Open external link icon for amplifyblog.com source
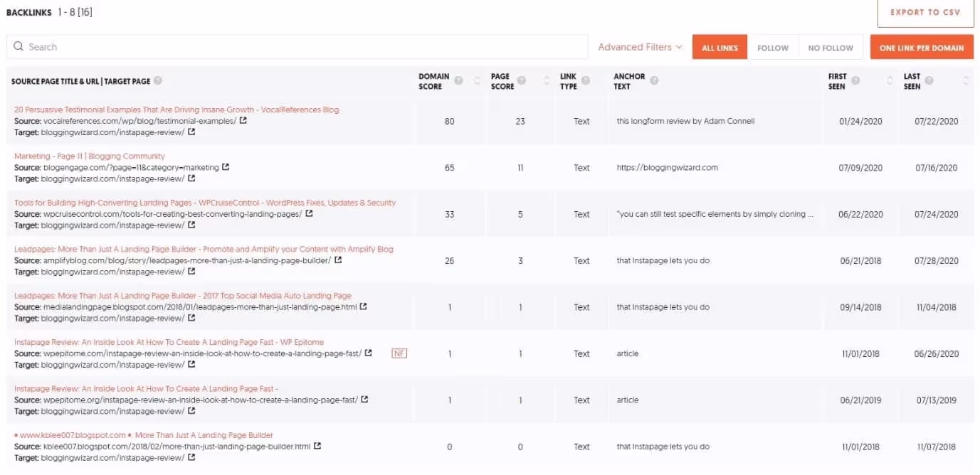Screen dimensions: 980x475 tap(338, 260)
